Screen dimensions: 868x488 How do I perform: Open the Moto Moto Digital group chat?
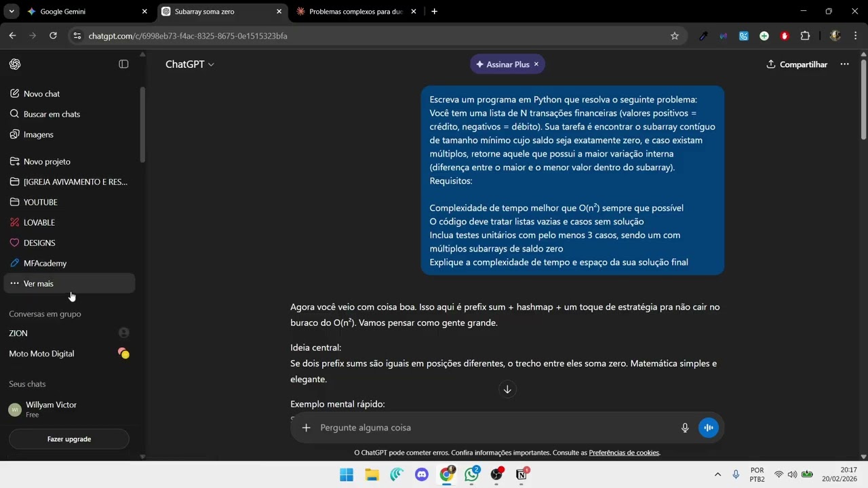[x=69, y=353]
